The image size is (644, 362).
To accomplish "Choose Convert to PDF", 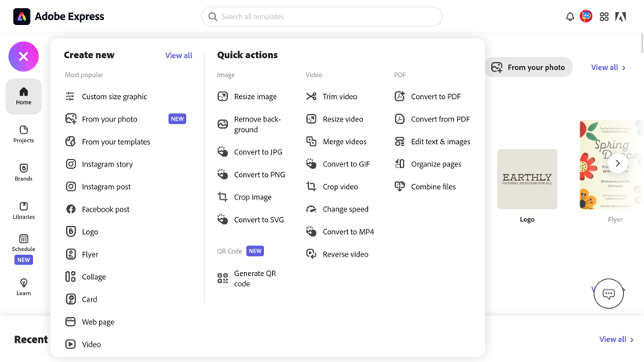I will click(x=427, y=97).
